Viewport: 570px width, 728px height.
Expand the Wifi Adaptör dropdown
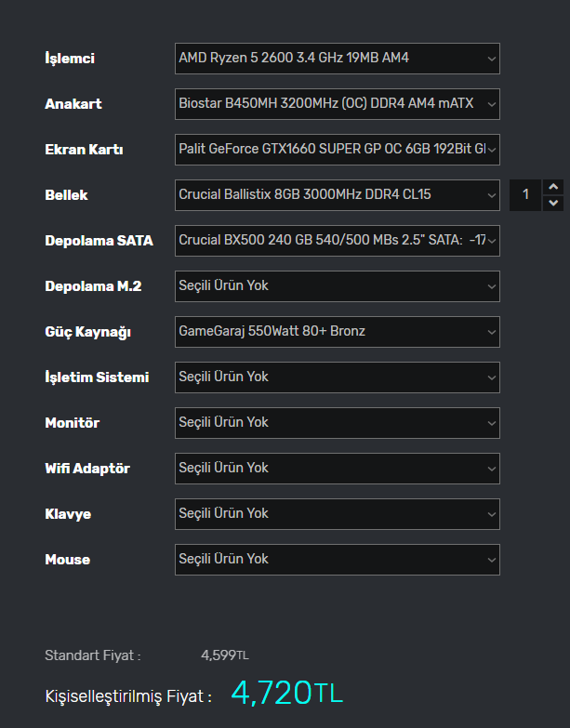pos(337,469)
